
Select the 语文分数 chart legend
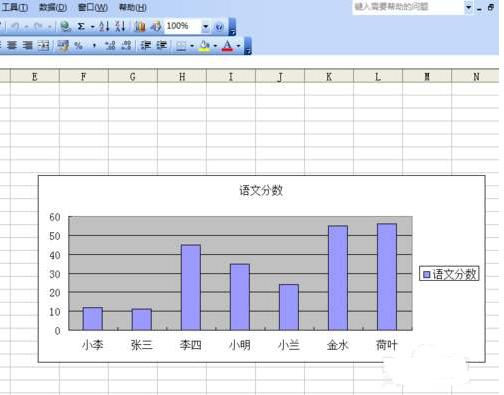pos(449,274)
